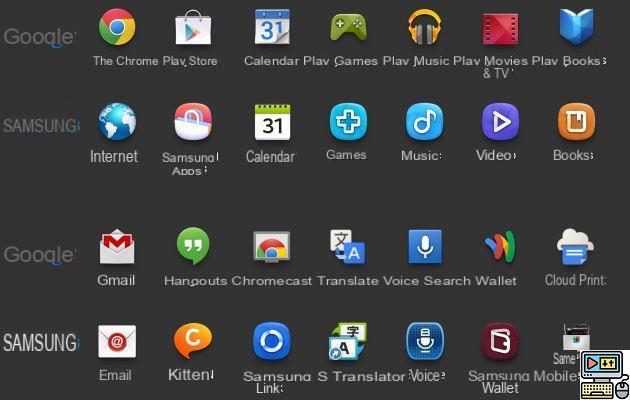Click the 'Samsung Wallet' label text
The width and height of the screenshot is (630, 400).
tap(499, 382)
